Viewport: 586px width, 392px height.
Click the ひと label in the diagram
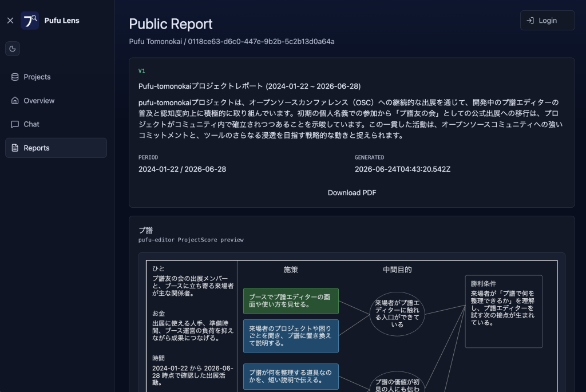pos(159,269)
